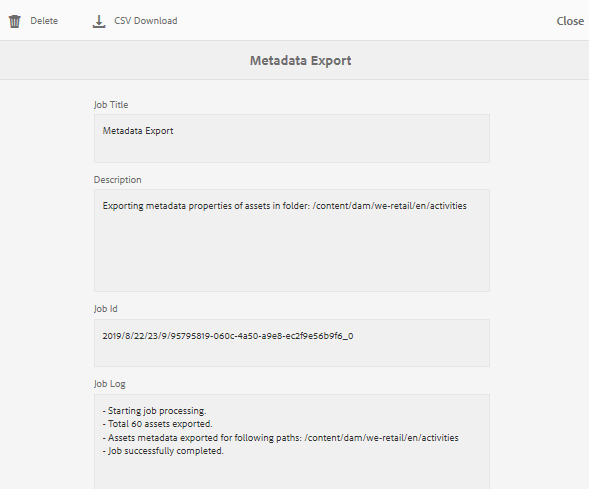Click the 'Job successfully completed' log line
This screenshot has width=589, height=489.
[x=163, y=451]
